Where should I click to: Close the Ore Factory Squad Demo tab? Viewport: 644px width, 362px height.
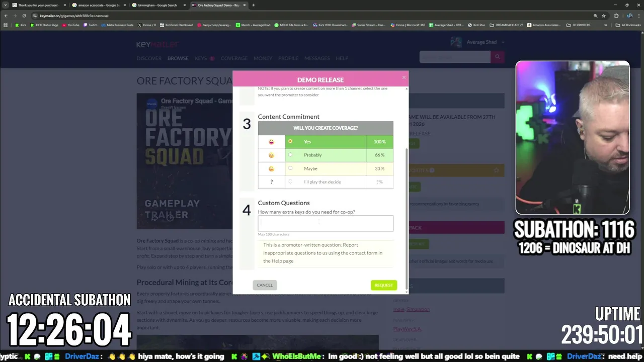[244, 5]
